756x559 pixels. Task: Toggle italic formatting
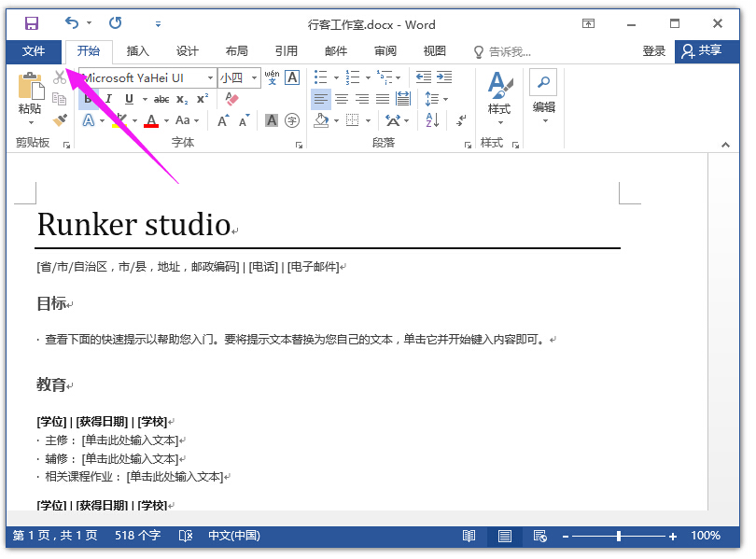coord(107,99)
